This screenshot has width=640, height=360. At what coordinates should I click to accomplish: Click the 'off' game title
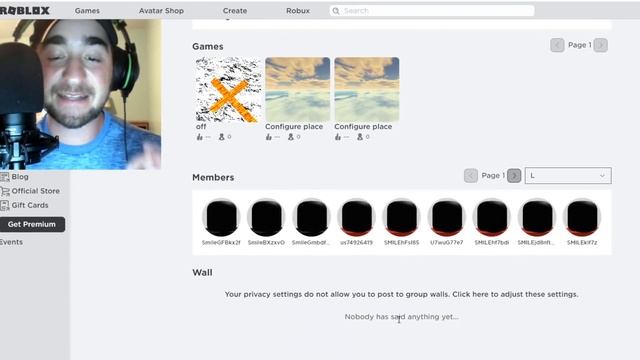tap(201, 127)
